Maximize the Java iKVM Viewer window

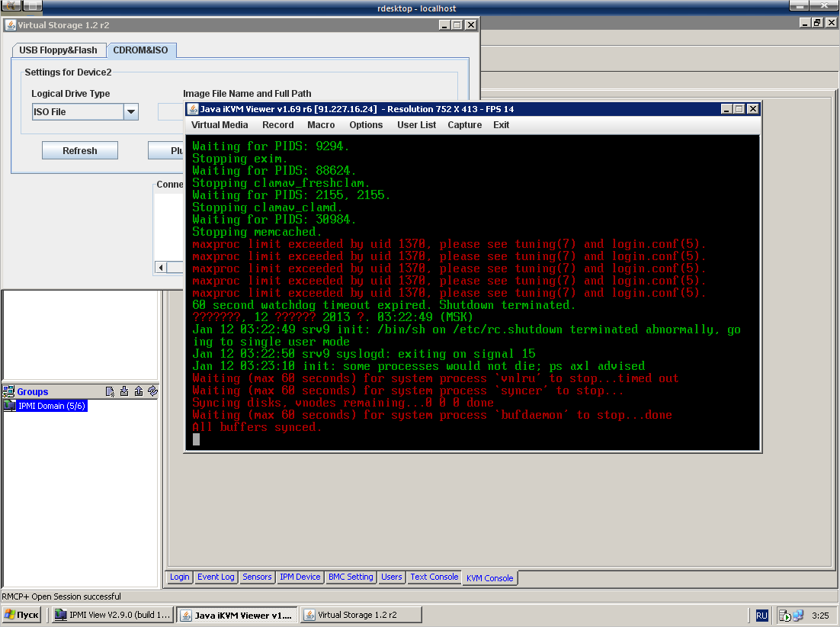pos(739,109)
